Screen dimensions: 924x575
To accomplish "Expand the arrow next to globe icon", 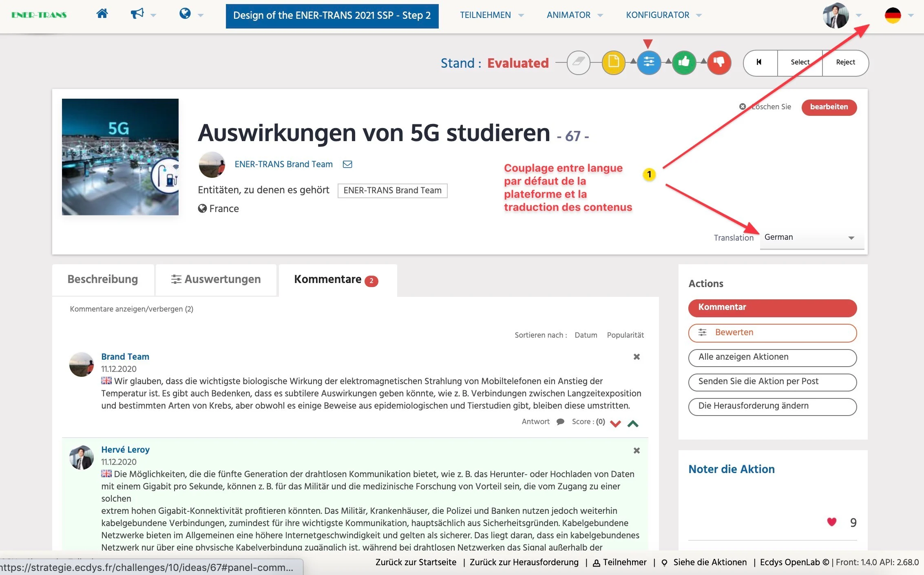I will (201, 15).
